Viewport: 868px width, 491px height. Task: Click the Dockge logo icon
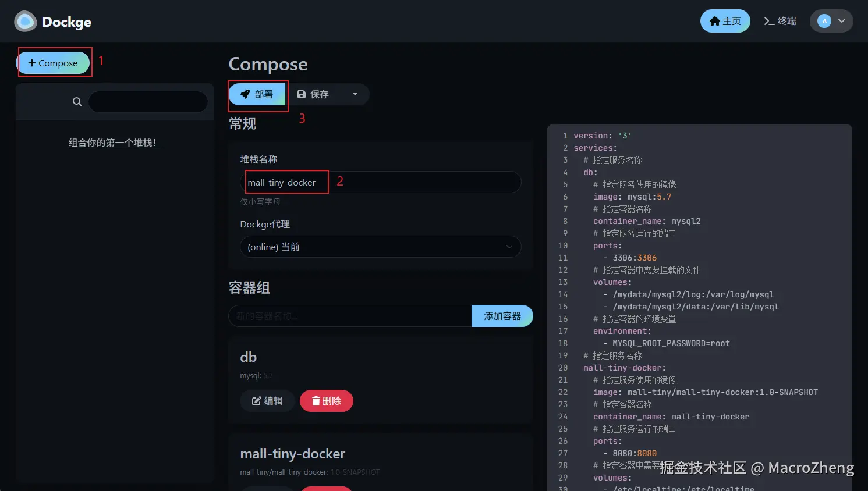[25, 22]
